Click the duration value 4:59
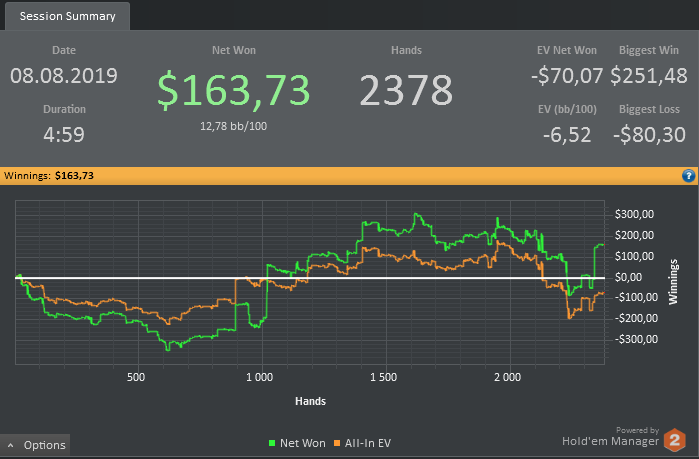This screenshot has width=699, height=459. tap(64, 135)
